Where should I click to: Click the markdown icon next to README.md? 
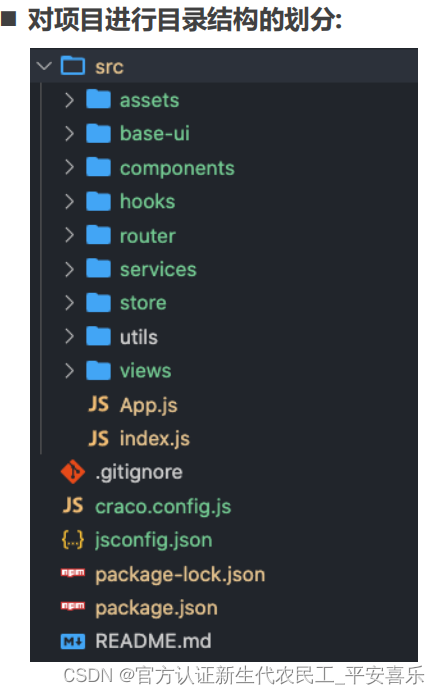(x=73, y=641)
